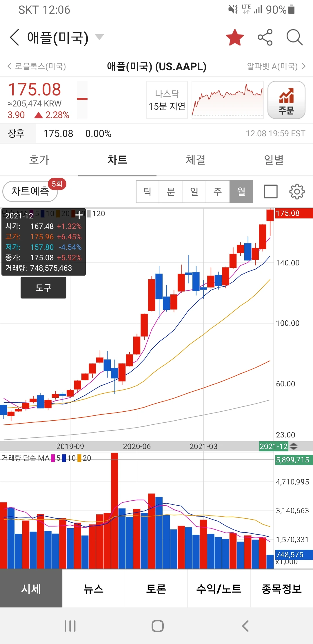The height and width of the screenshot is (644, 313).
Task: Tap the Android back navigation button
Action: (245, 626)
